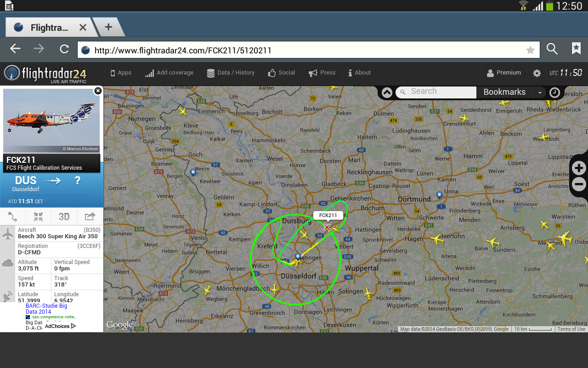Open Add coverage menu

pos(169,73)
